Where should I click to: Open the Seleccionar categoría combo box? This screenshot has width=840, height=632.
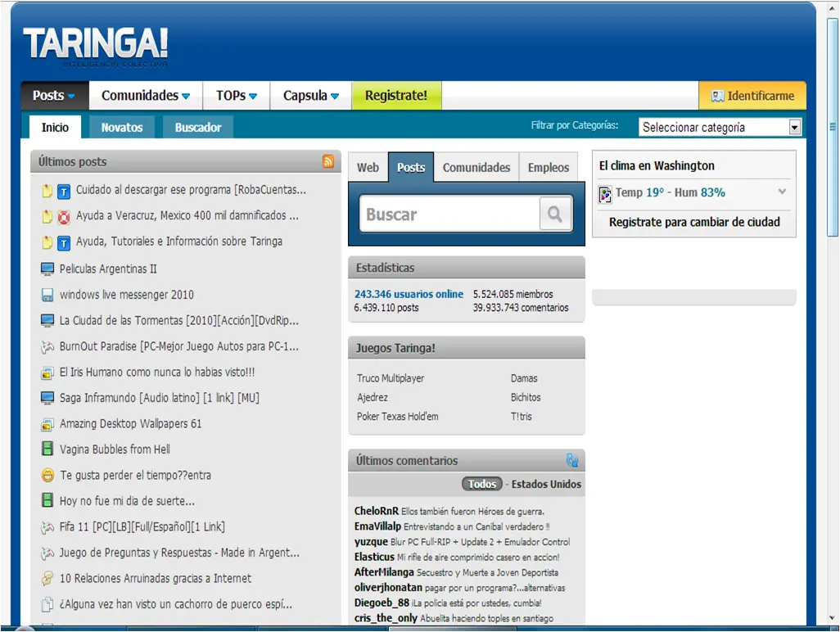tap(720, 127)
